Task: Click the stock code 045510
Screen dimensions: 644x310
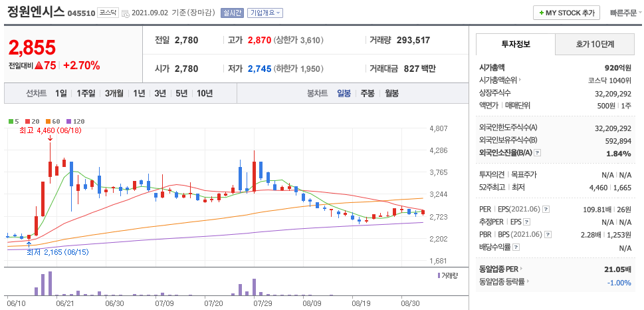Action: [81, 13]
